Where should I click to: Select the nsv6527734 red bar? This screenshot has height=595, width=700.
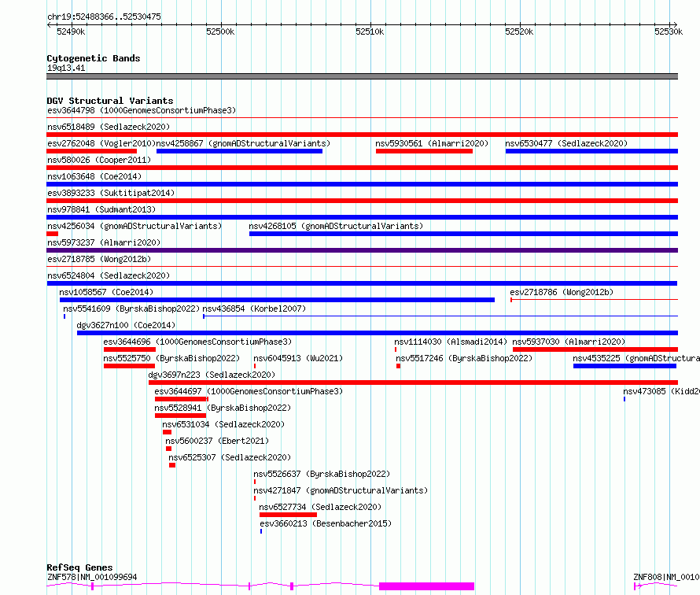pyautogui.click(x=288, y=515)
